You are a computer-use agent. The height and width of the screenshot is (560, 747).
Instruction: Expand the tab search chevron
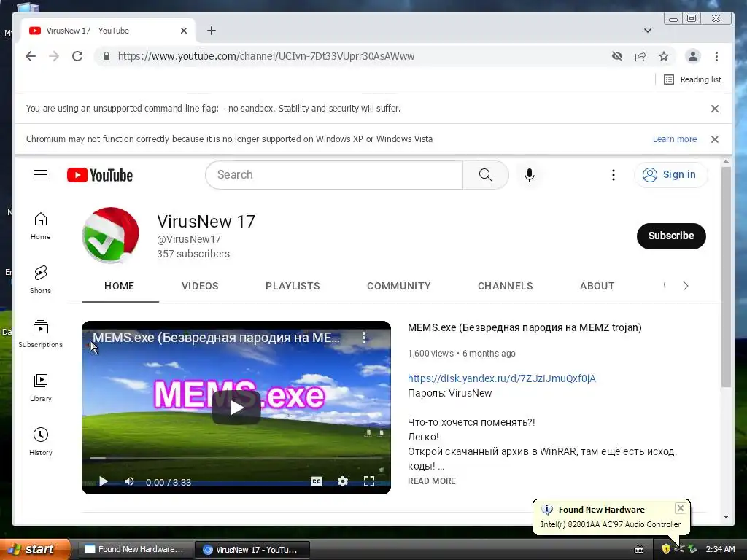[648, 31]
